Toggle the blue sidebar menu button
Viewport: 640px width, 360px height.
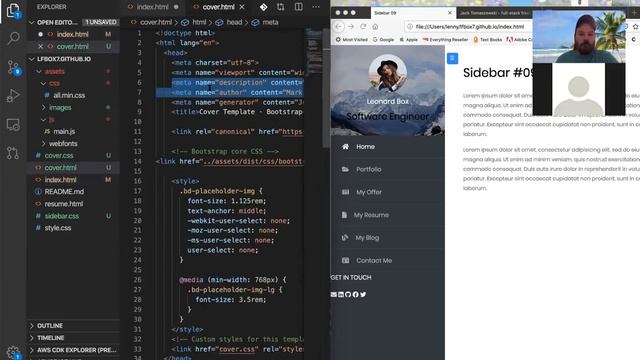click(452, 58)
